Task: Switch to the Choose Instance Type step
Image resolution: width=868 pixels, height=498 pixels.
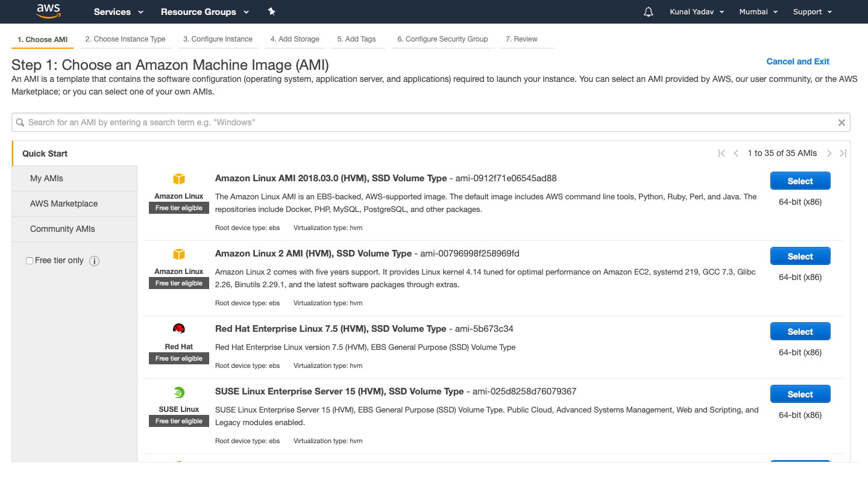Action: 125,39
